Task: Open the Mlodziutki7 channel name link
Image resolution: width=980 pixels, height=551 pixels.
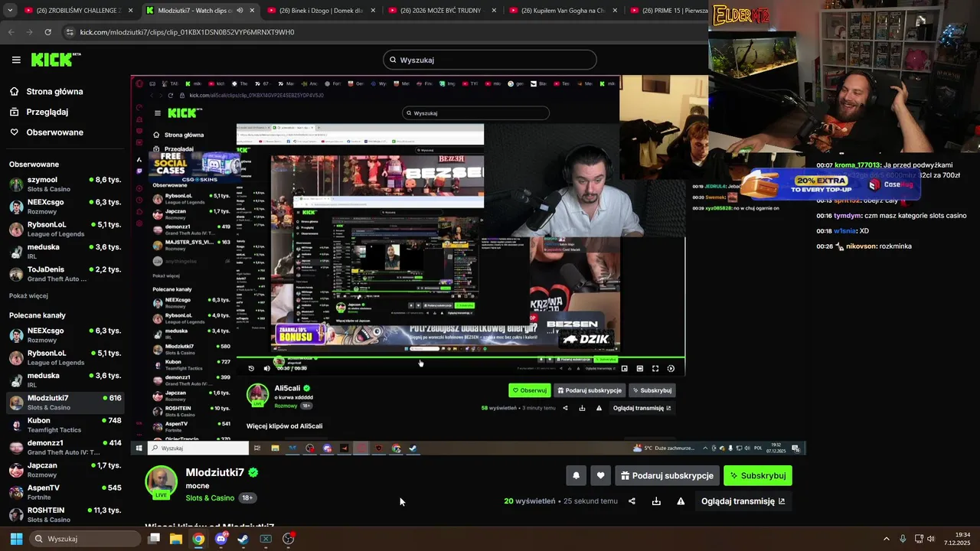Action: coord(214,472)
